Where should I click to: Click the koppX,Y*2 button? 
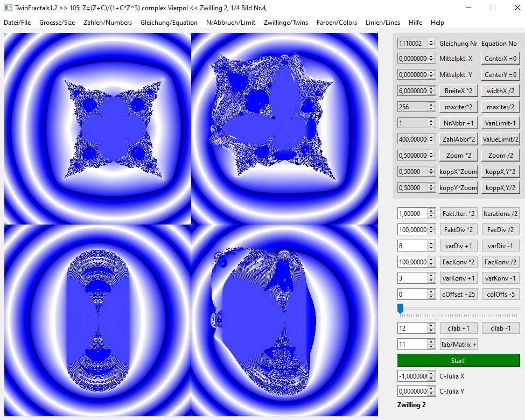[x=501, y=171]
